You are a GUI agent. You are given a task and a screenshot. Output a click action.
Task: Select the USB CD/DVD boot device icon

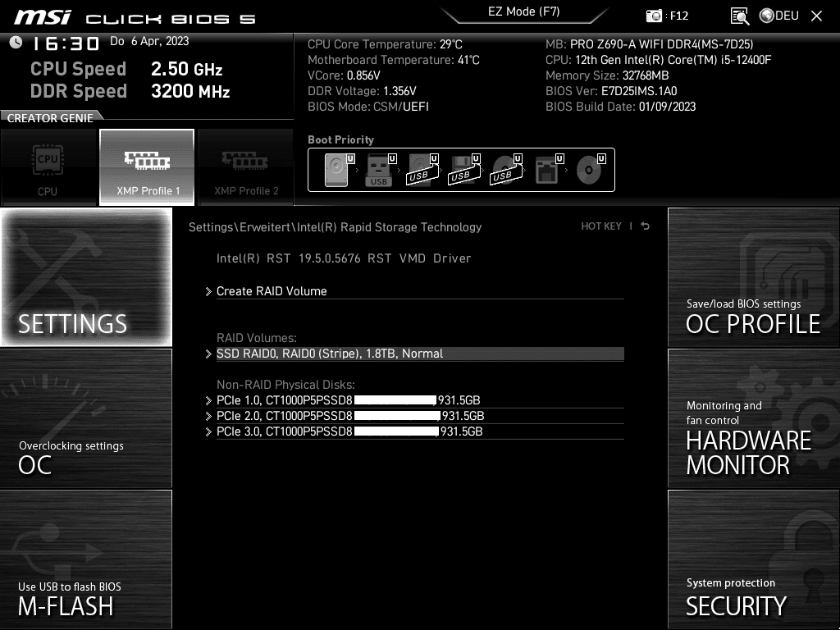(x=505, y=170)
